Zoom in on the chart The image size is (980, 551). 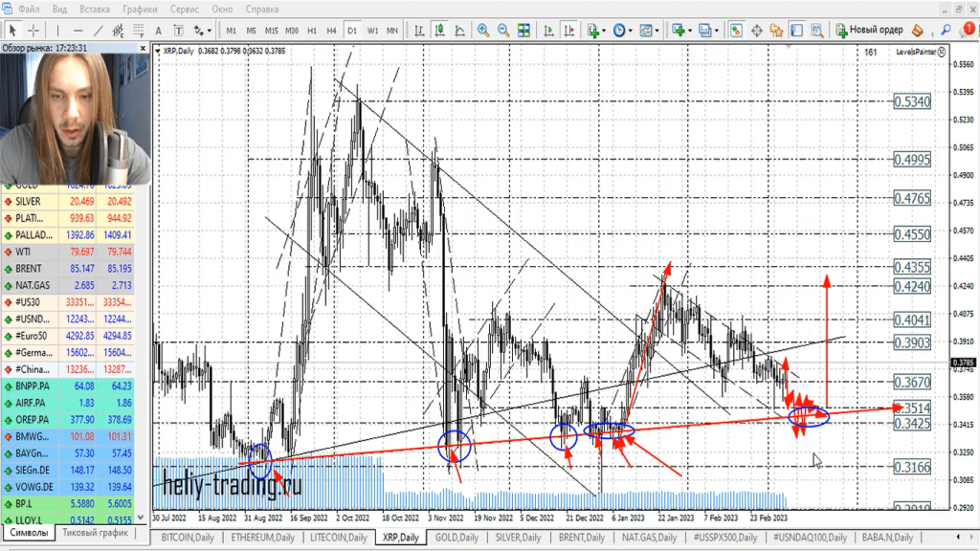[483, 31]
